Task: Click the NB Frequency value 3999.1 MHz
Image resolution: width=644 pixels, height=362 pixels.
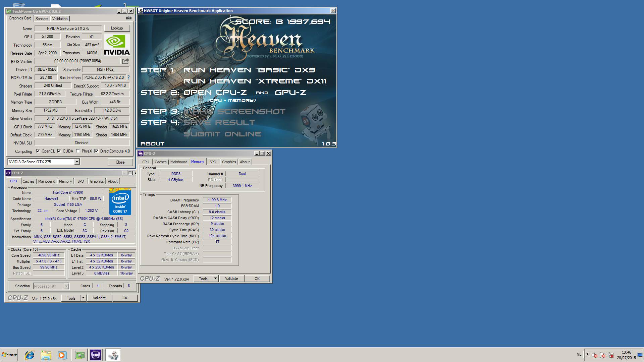Action: [x=242, y=186]
